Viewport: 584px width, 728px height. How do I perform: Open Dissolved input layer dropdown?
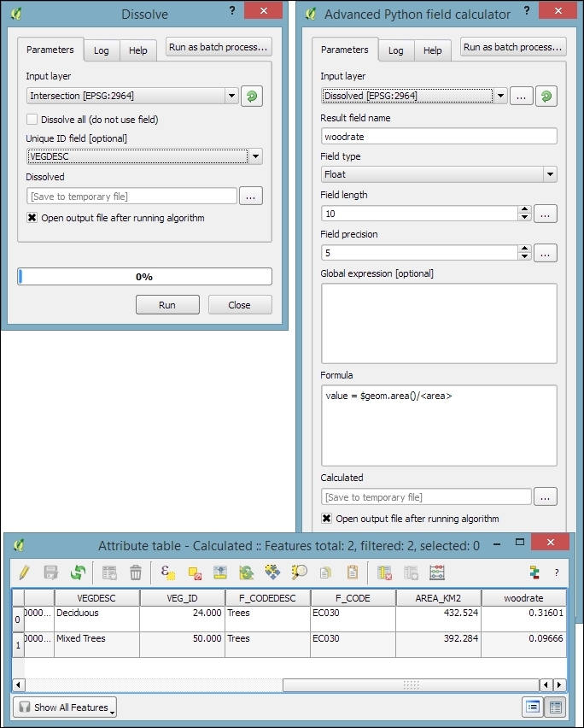pos(414,96)
